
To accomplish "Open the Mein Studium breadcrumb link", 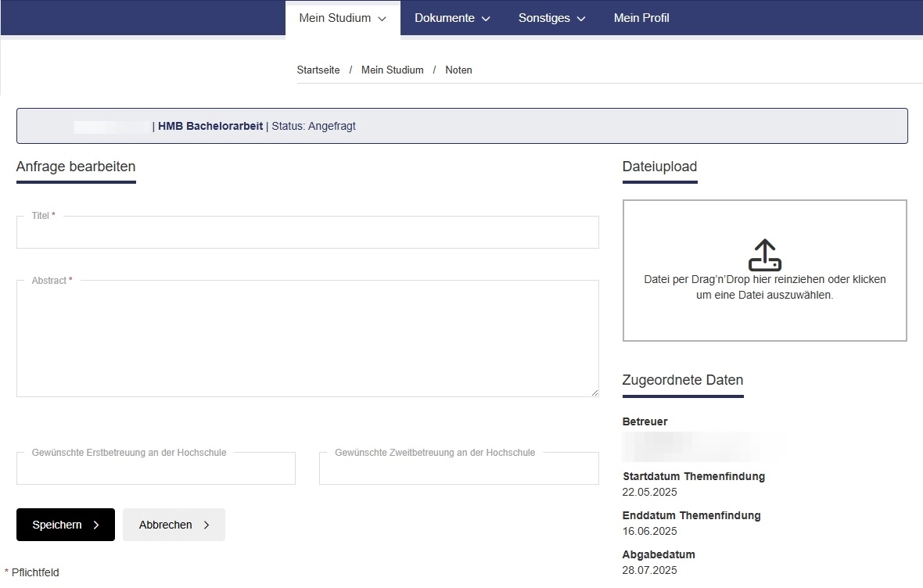I will pyautogui.click(x=392, y=70).
